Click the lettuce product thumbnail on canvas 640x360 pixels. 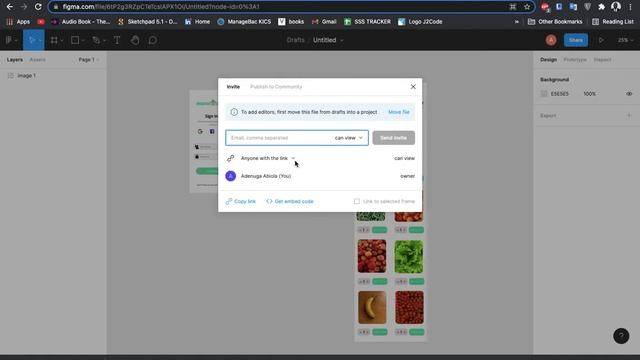409,256
